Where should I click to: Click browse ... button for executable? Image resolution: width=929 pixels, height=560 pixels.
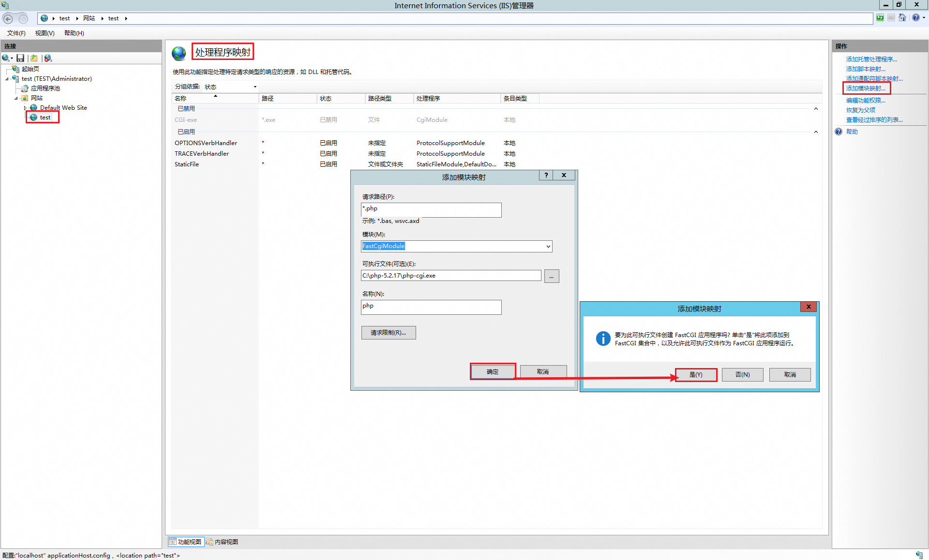click(x=552, y=276)
